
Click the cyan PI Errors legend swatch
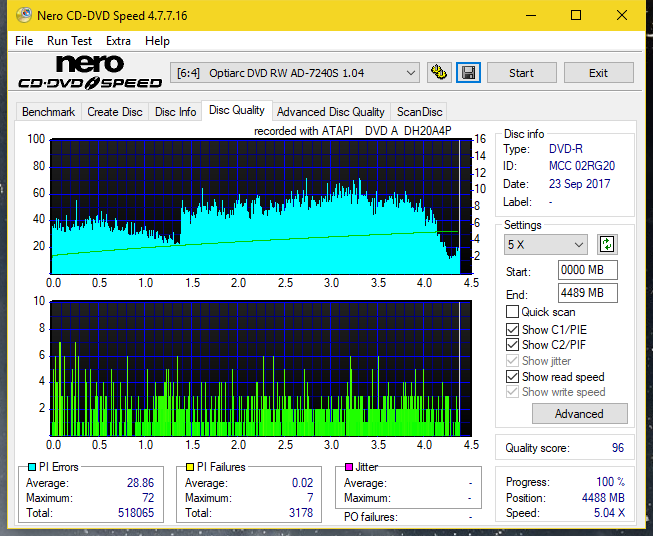32,467
